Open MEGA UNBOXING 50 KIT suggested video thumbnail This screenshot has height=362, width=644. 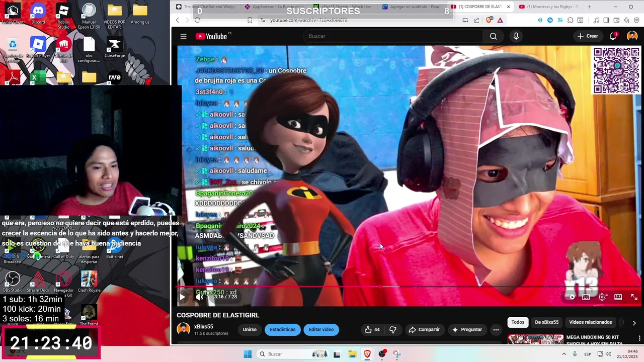coord(535,340)
